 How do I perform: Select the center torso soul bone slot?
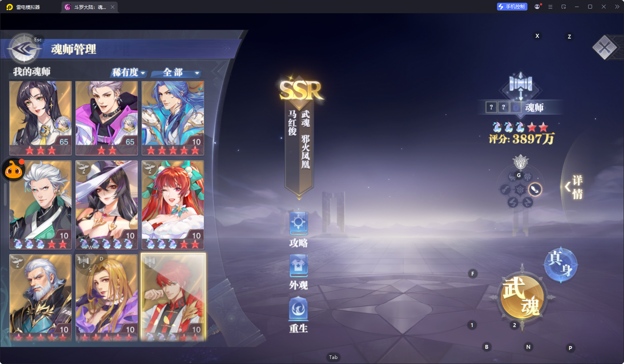point(520,190)
